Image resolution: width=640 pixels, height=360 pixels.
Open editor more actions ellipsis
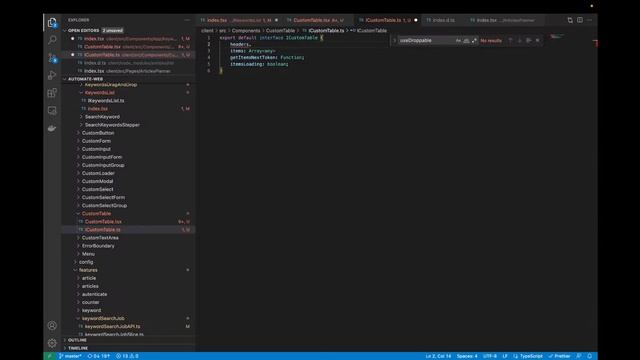(x=589, y=20)
